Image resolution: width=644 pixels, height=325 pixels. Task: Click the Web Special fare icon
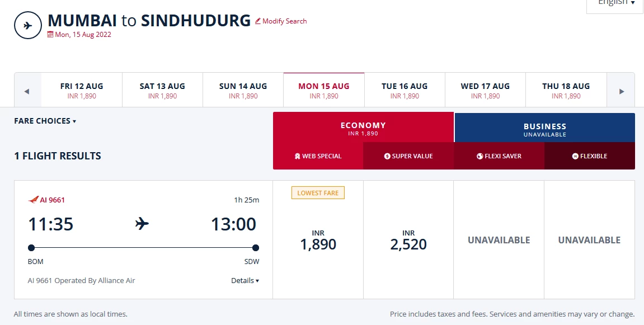(297, 156)
